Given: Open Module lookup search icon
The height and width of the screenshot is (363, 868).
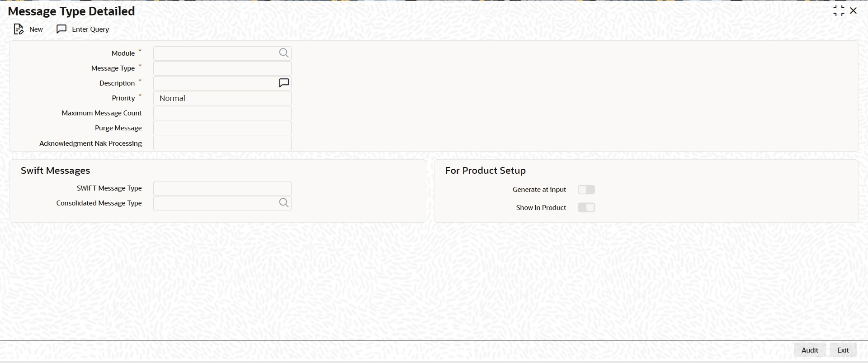Looking at the screenshot, I should pyautogui.click(x=283, y=53).
